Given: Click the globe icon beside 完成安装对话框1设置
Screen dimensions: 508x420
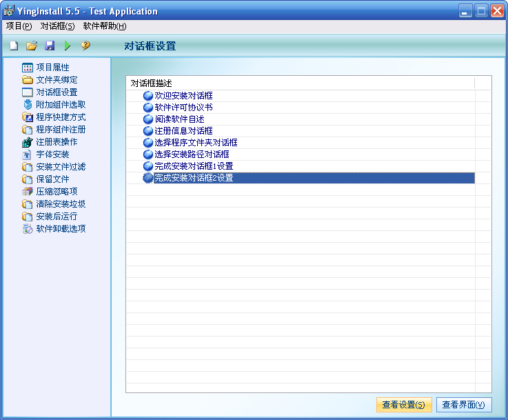Looking at the screenshot, I should (148, 166).
